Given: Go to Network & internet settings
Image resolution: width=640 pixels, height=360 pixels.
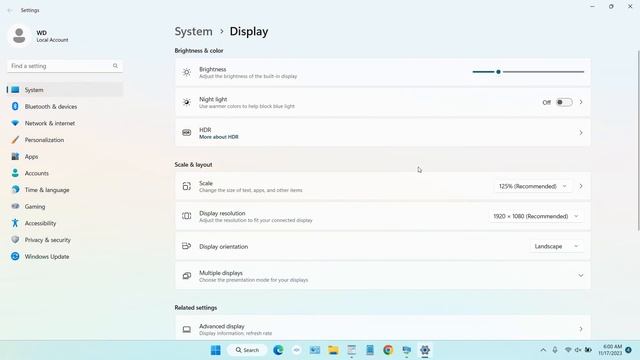Looking at the screenshot, I should 64,123.
